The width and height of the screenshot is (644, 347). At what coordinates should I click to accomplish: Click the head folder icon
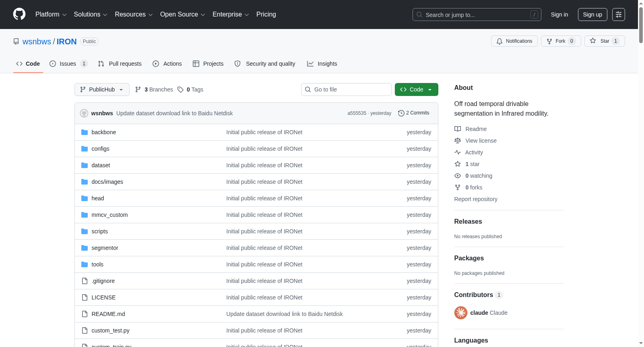tap(85, 198)
